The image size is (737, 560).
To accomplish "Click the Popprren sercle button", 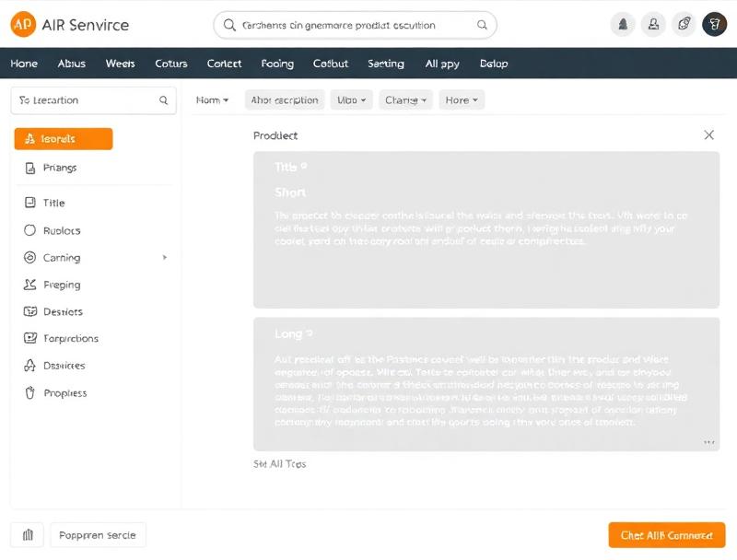I will (x=97, y=535).
